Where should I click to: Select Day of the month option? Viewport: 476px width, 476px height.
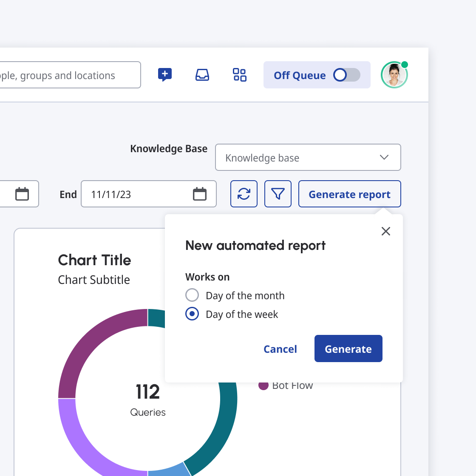point(192,295)
